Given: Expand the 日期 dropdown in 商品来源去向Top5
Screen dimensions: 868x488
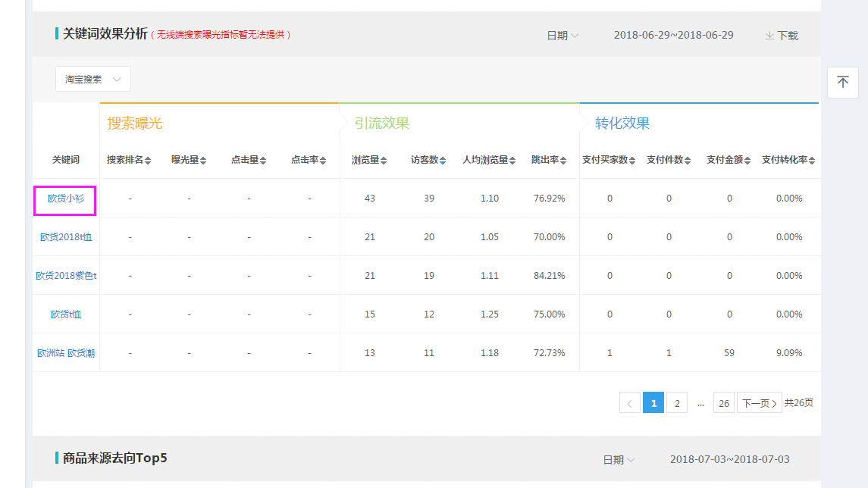Looking at the screenshot, I should (x=619, y=460).
